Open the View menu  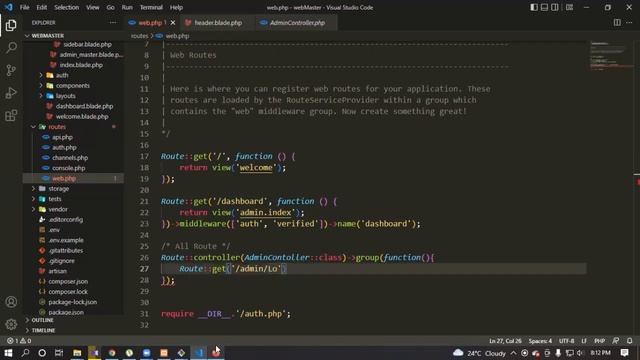click(93, 7)
